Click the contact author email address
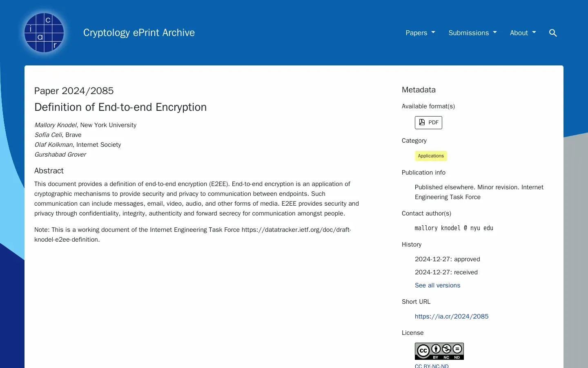Viewport: 588px width, 368px height. point(454,228)
